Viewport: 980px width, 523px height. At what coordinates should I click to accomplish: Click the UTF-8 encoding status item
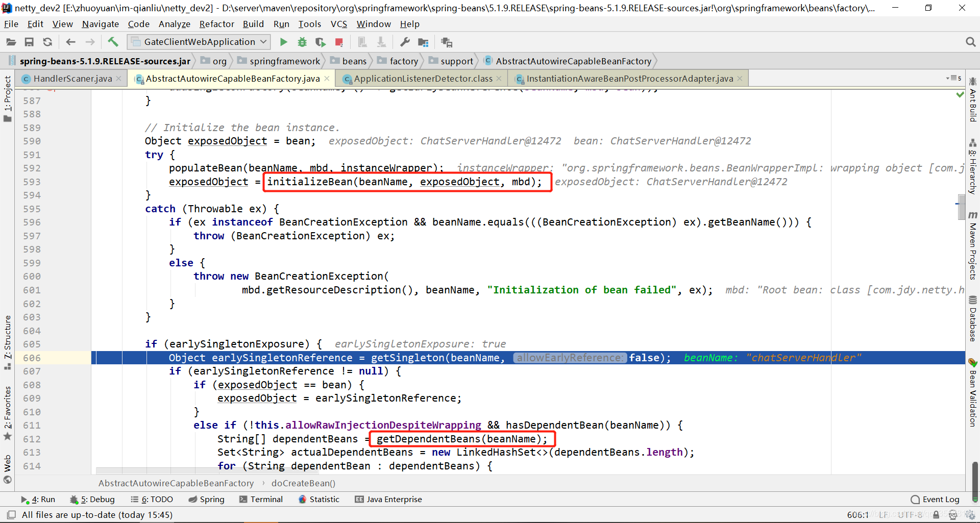pyautogui.click(x=910, y=515)
